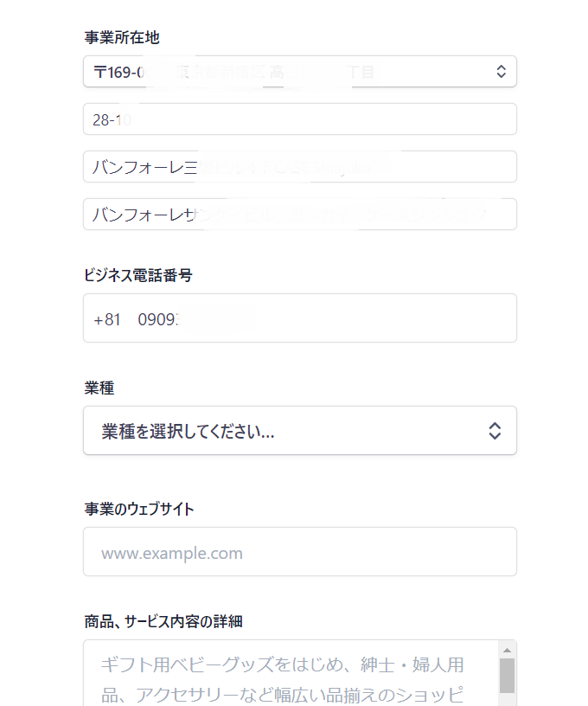
Task: Select the kana building field starting バンフォーレサン
Action: pos(299,215)
